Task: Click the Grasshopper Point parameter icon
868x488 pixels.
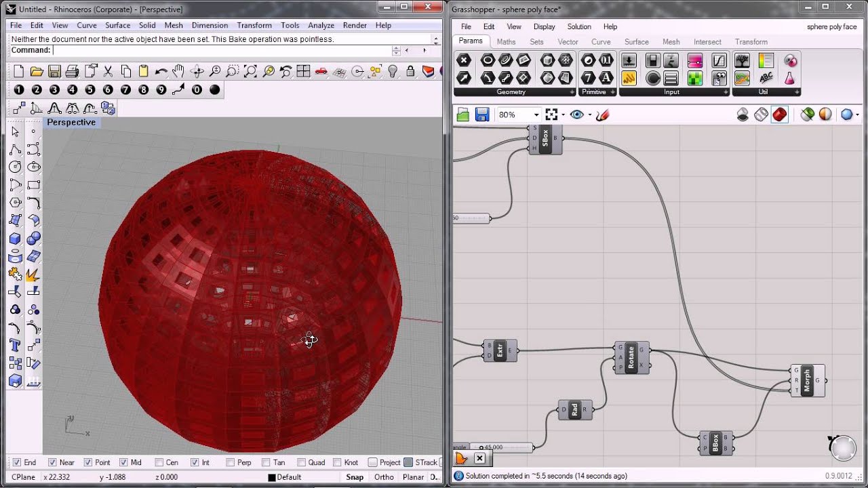Action: (464, 60)
